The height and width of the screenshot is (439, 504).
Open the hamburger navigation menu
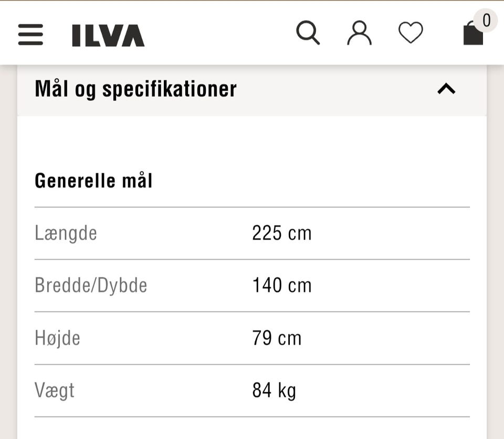[30, 35]
